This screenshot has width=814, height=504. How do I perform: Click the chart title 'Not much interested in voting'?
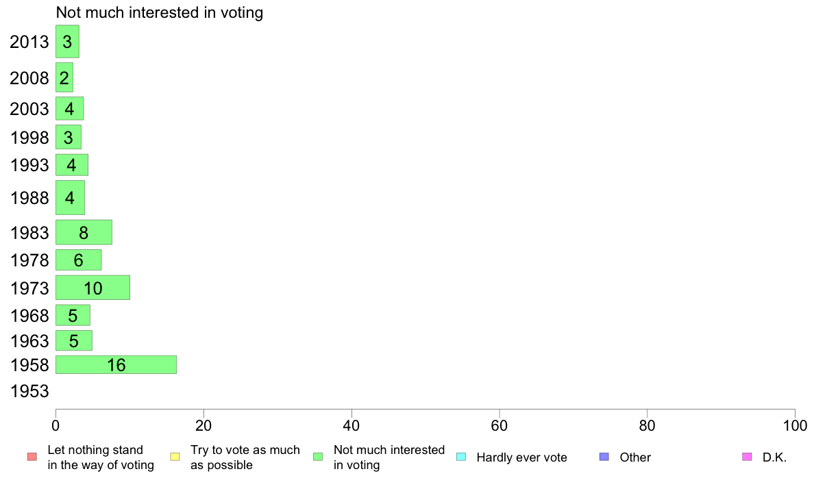[x=160, y=12]
